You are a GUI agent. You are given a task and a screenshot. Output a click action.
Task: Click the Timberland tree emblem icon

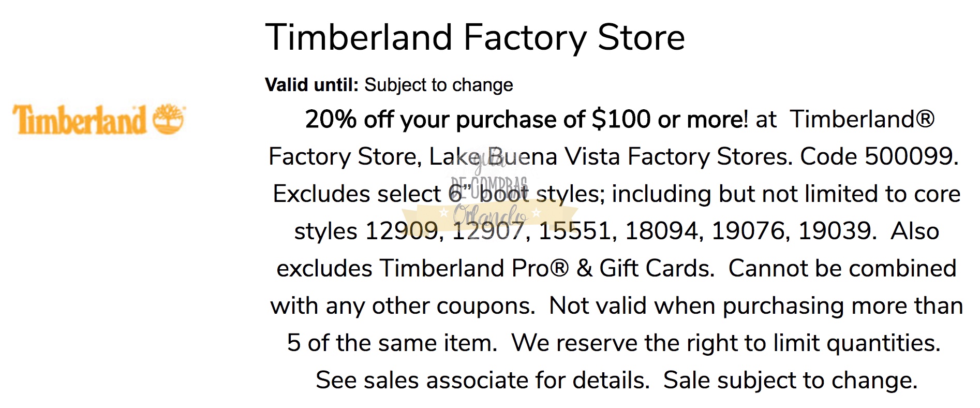[x=169, y=119]
